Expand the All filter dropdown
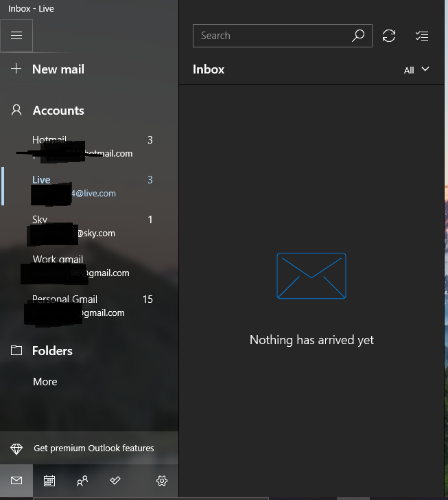Screen dimensions: 448x500 pos(416,69)
